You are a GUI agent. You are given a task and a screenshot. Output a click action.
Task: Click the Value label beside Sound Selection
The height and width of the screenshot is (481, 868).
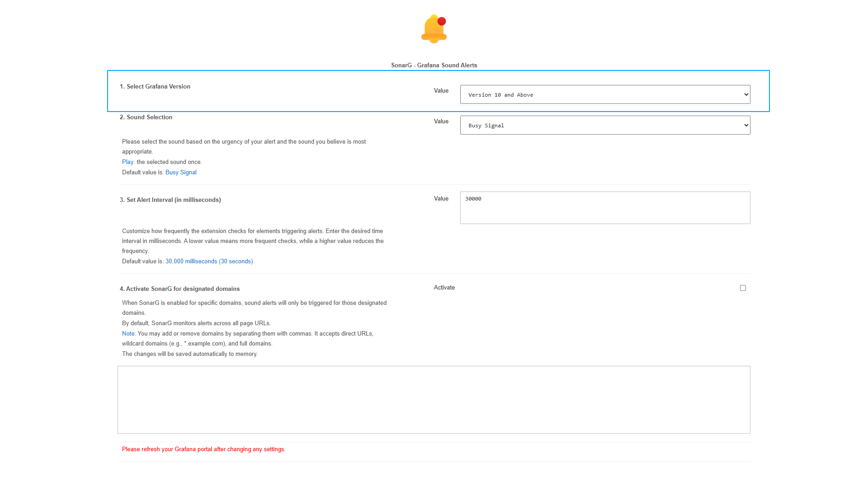(441, 121)
